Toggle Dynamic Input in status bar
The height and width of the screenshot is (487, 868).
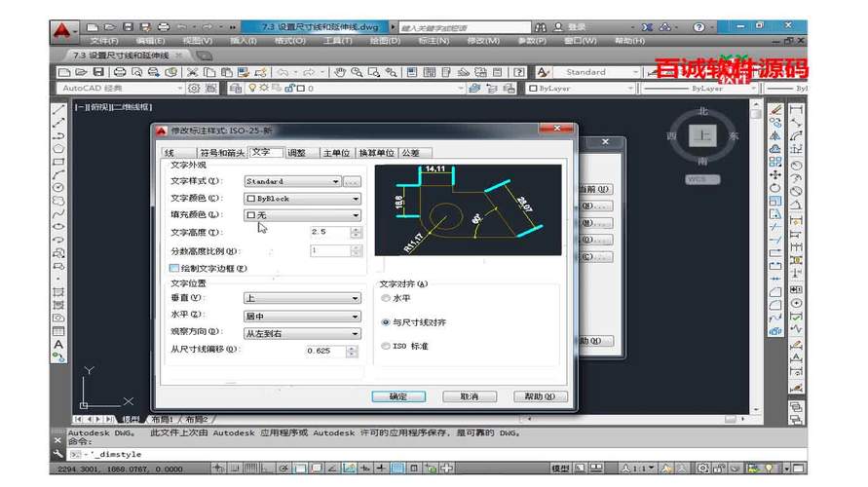(365, 468)
